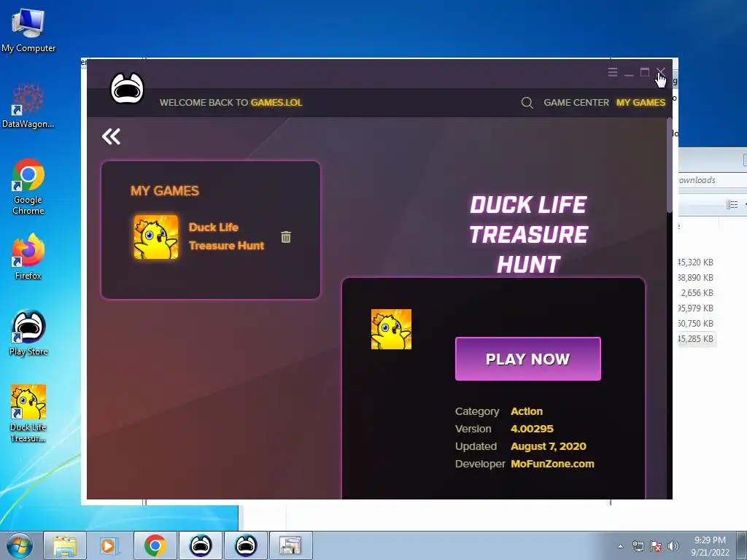Open the GAMES.LOL welcome link
This screenshot has height=560, width=747.
(276, 102)
